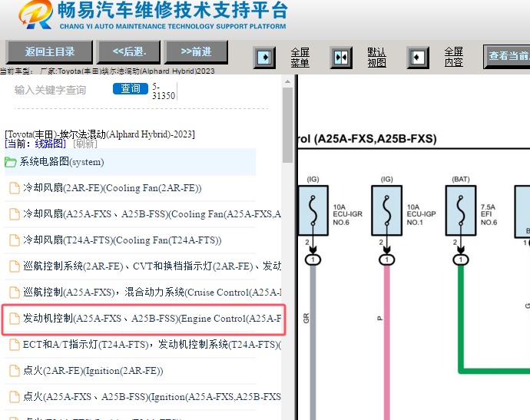Click the [当前：线路图] link
Viewport: 530px width, 420px height.
point(35,144)
